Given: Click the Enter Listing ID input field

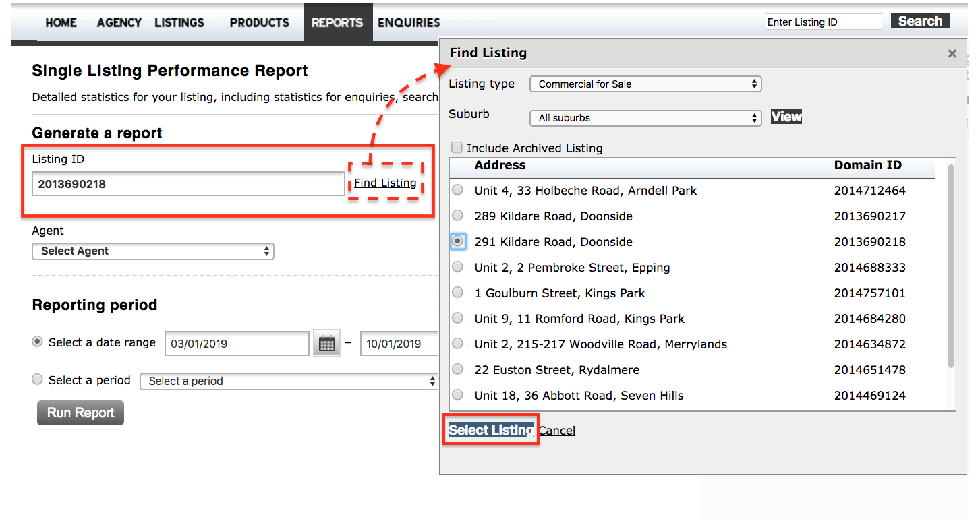Looking at the screenshot, I should [x=823, y=21].
